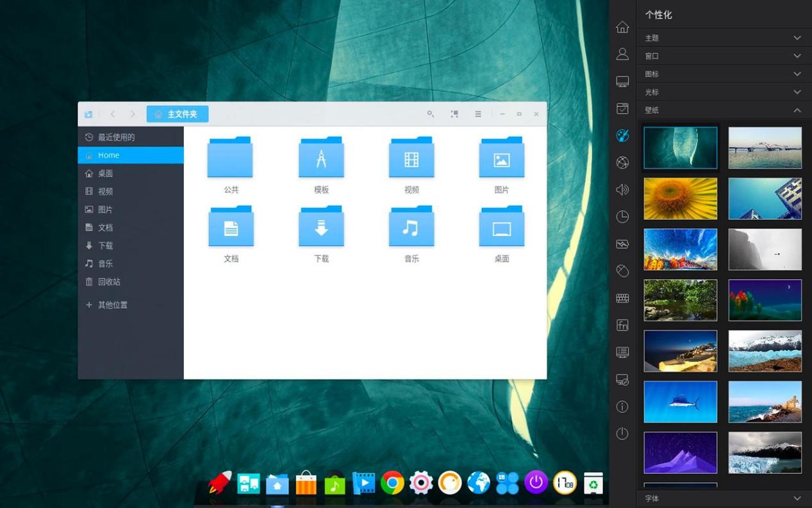
Task: Select 回收站 in the file manager sidebar
Action: pyautogui.click(x=109, y=282)
